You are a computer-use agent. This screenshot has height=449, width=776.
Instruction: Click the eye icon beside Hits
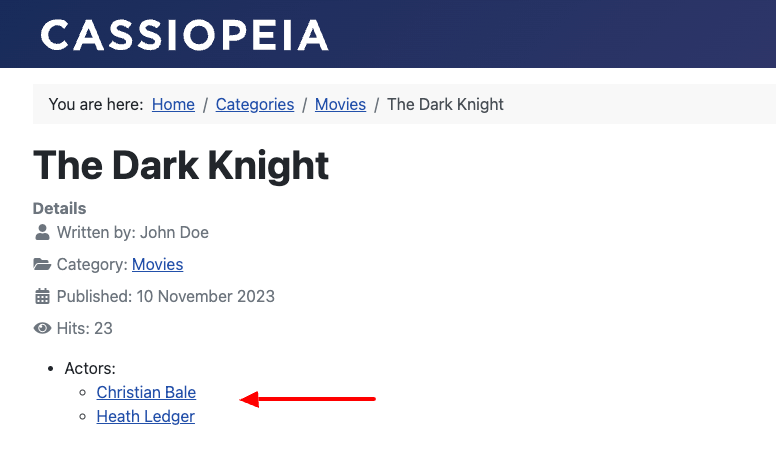coord(42,328)
